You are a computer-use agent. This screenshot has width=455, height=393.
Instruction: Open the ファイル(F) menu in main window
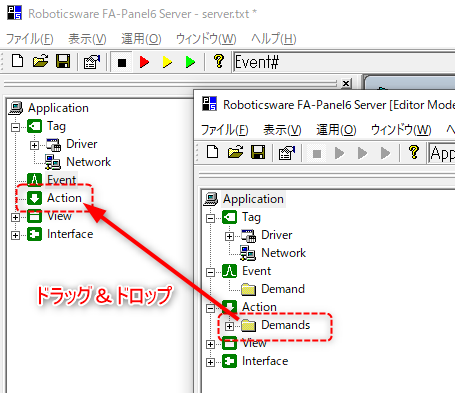[30, 39]
